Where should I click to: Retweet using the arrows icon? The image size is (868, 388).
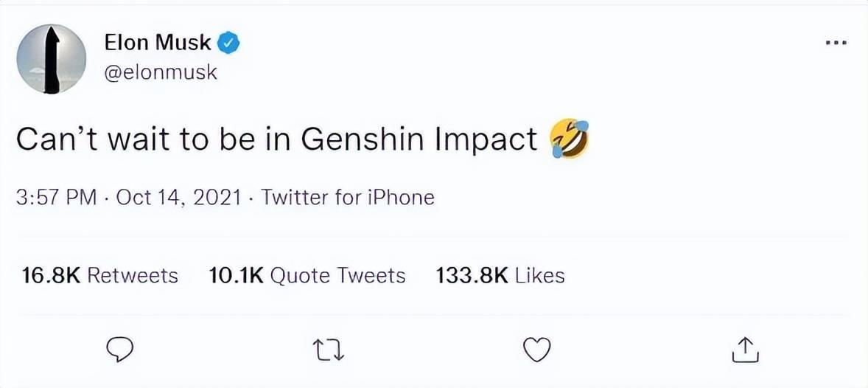[328, 350]
